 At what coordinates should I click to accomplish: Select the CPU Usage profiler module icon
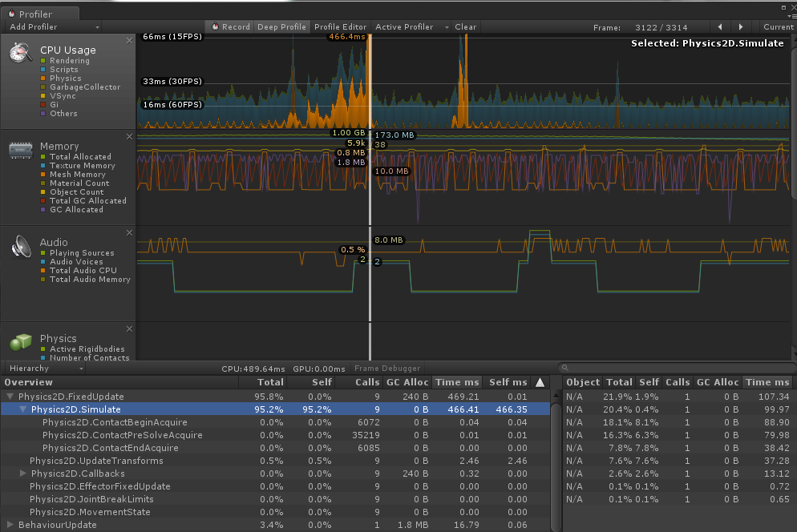pyautogui.click(x=20, y=54)
